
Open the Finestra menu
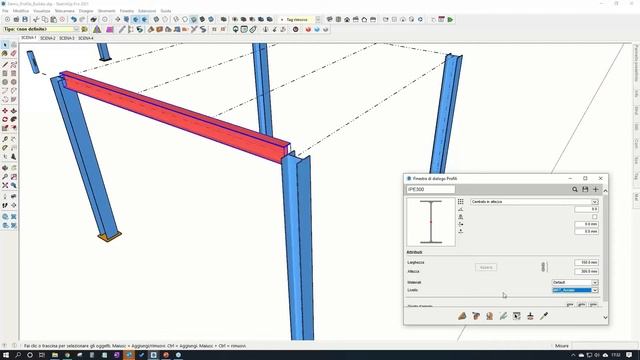(x=127, y=11)
